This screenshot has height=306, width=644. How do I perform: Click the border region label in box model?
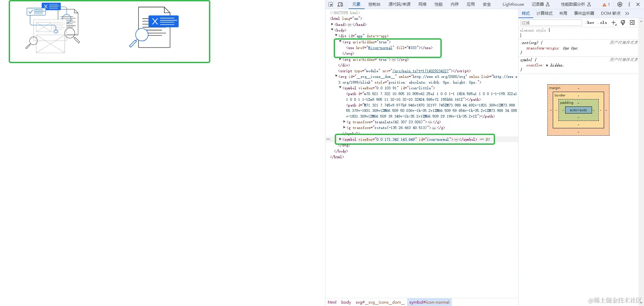pos(560,95)
